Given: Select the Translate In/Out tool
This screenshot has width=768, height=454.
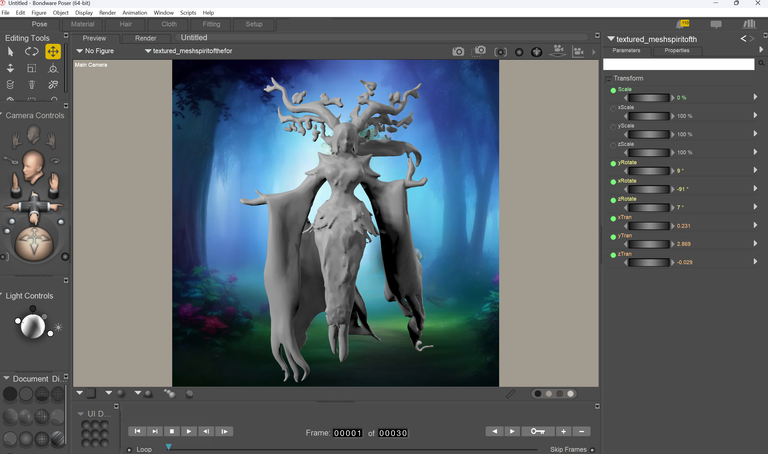Looking at the screenshot, I should pyautogui.click(x=10, y=69).
